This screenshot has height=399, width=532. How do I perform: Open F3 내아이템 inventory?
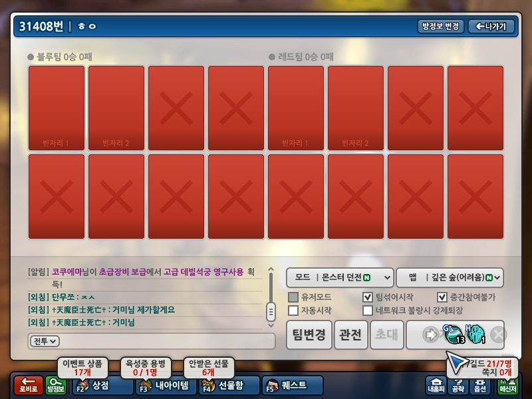point(166,386)
